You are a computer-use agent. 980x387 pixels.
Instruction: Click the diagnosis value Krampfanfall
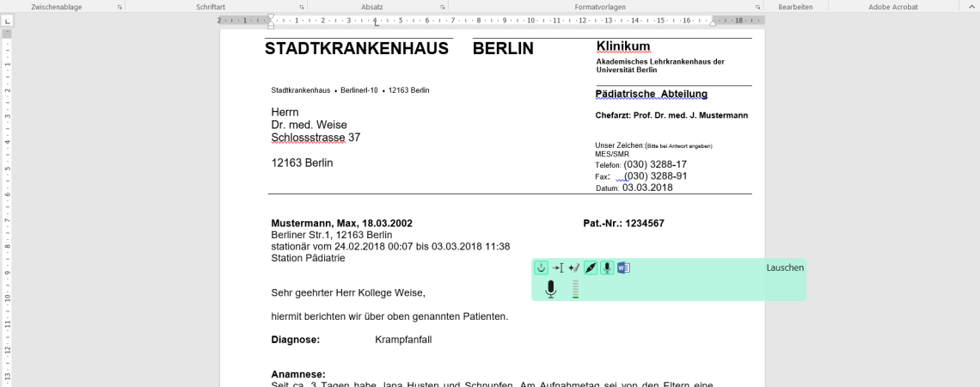[403, 340]
